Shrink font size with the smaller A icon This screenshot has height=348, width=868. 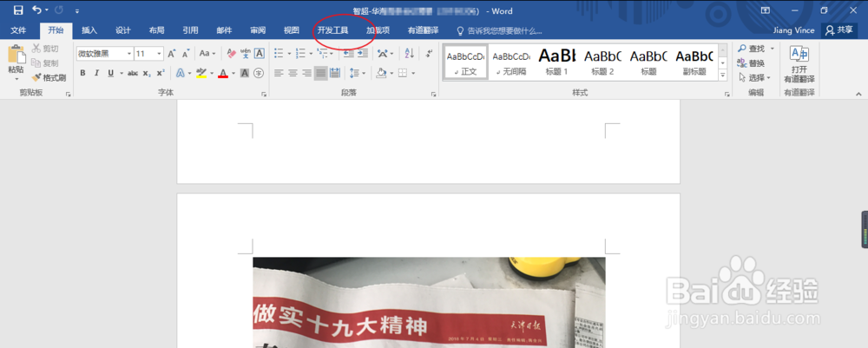click(x=186, y=54)
